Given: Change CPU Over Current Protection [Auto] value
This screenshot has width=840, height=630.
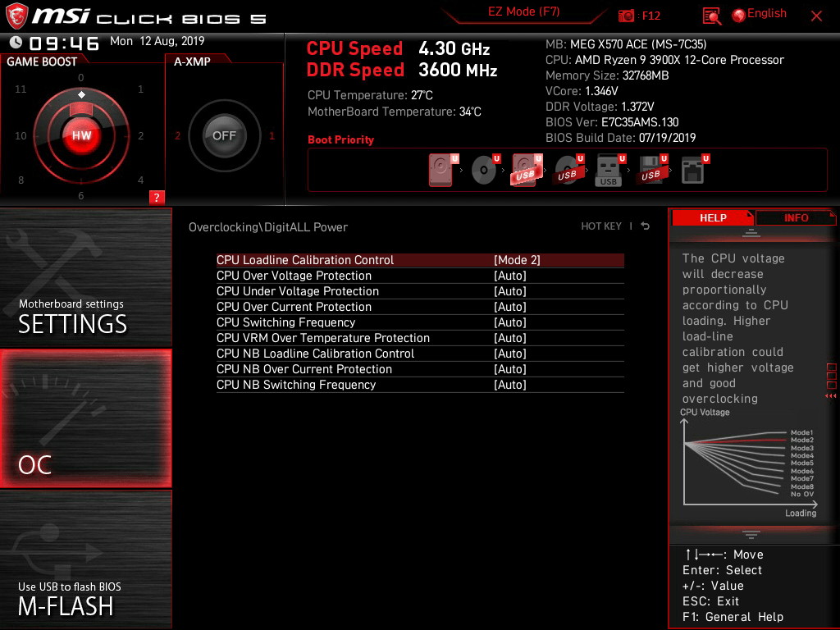Looking at the screenshot, I should tap(510, 307).
